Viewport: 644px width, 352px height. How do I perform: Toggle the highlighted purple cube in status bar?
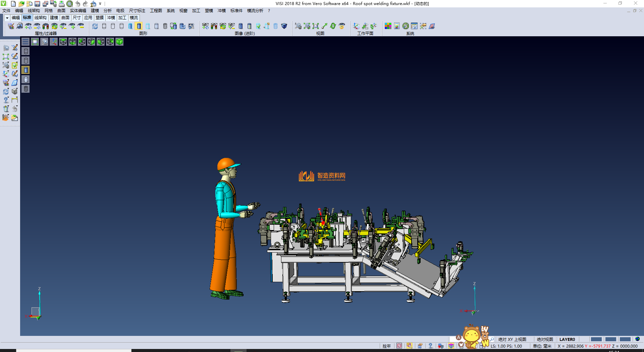[x=451, y=346]
